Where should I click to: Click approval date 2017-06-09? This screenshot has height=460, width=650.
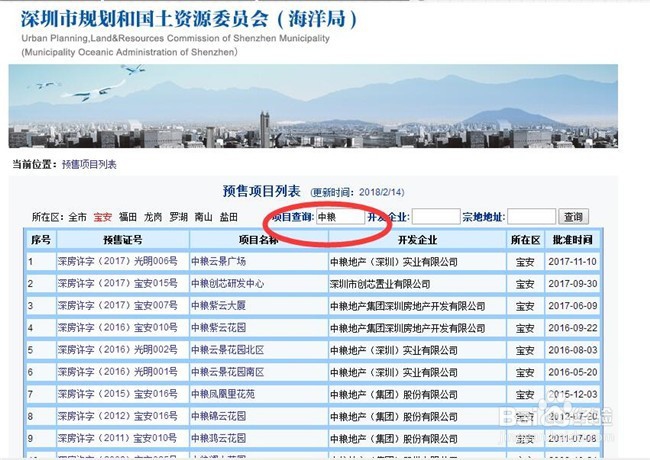(572, 305)
